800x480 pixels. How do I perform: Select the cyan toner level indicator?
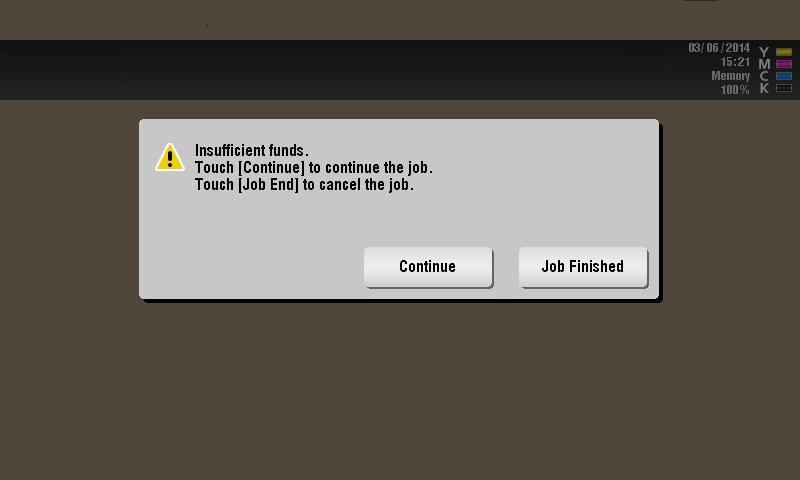(x=784, y=76)
